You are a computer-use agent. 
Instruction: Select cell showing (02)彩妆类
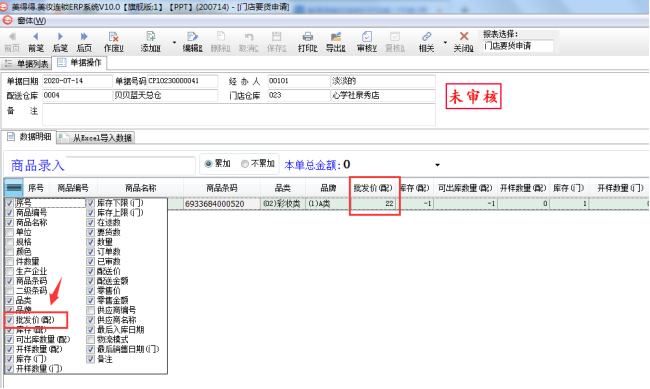pos(283,204)
